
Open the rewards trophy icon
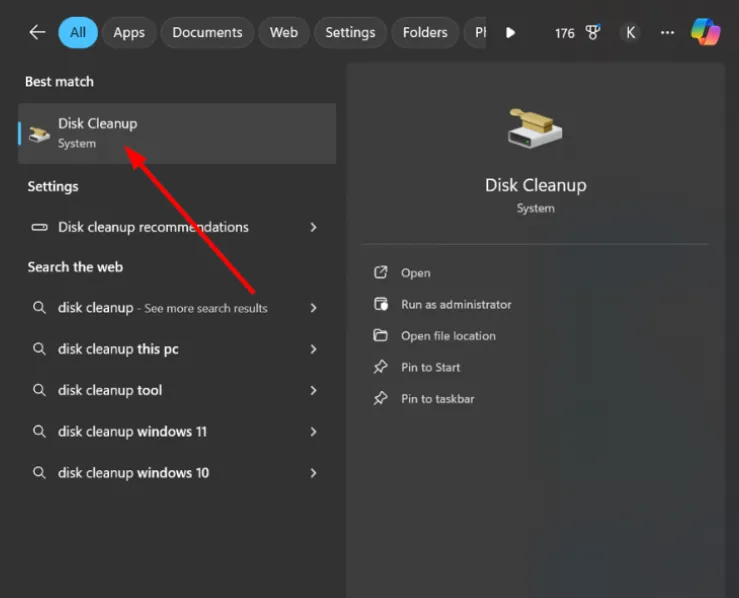pos(593,33)
